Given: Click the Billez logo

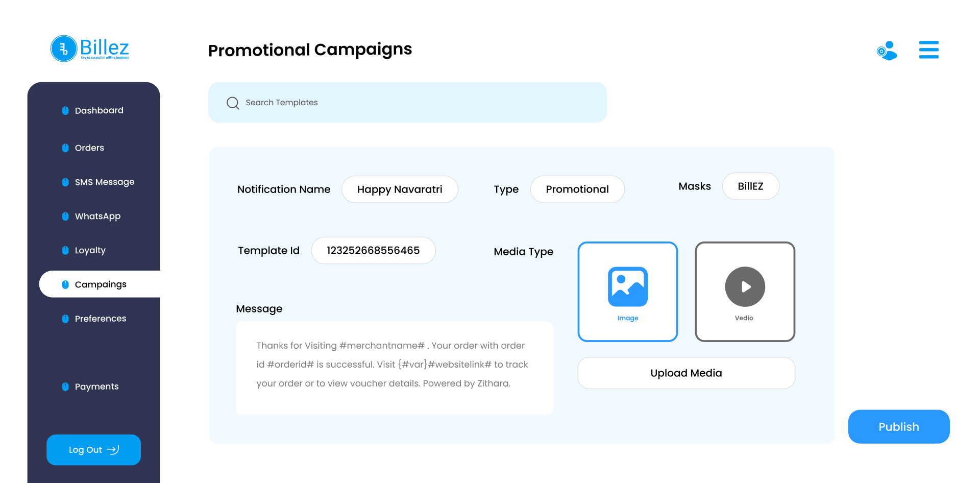Looking at the screenshot, I should click(x=90, y=49).
